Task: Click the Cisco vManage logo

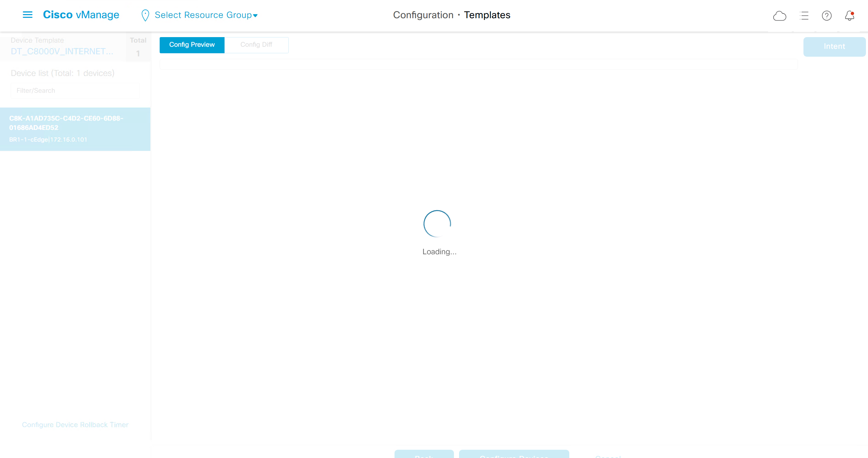Action: 81,15
